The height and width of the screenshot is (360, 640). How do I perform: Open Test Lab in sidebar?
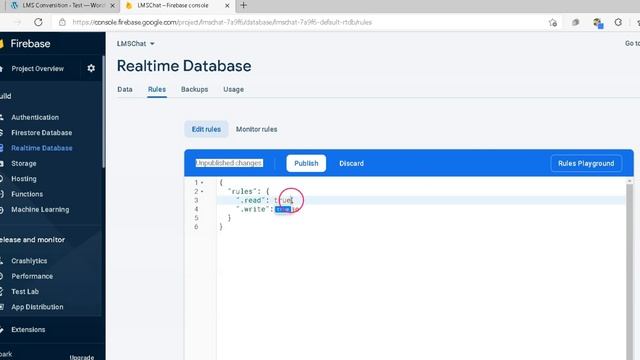click(x=25, y=291)
